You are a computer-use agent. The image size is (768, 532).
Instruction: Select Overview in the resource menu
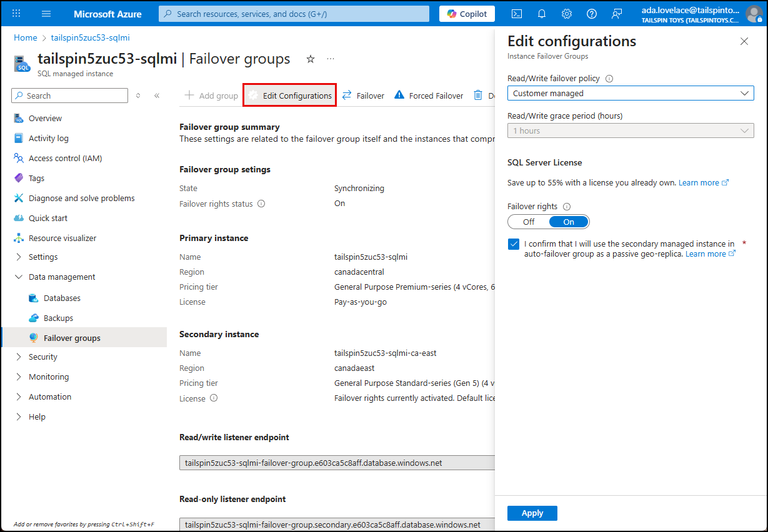pos(46,118)
